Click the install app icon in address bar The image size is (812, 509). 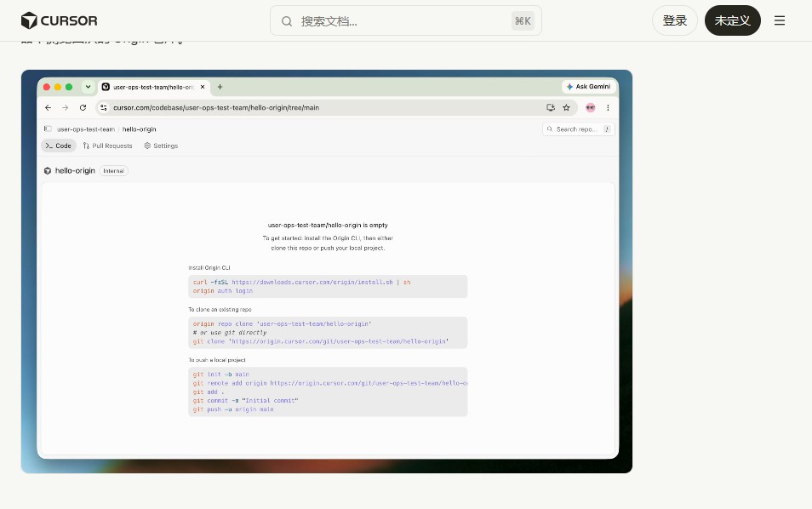(x=551, y=108)
